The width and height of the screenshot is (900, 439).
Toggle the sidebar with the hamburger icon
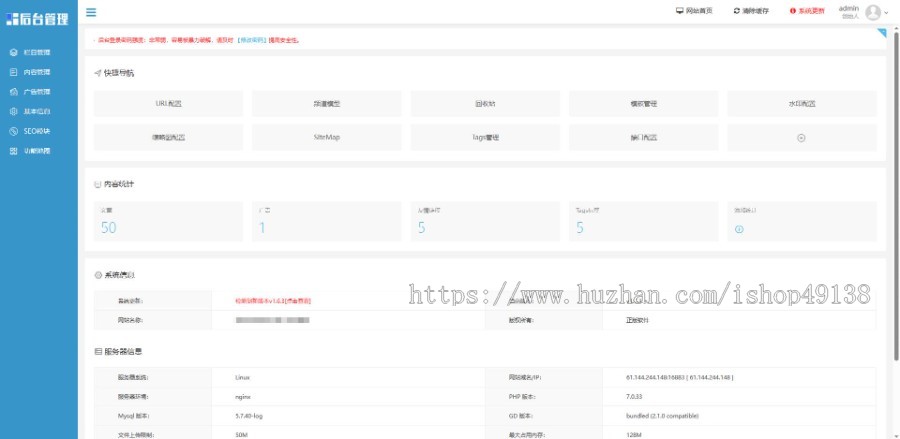[91, 12]
